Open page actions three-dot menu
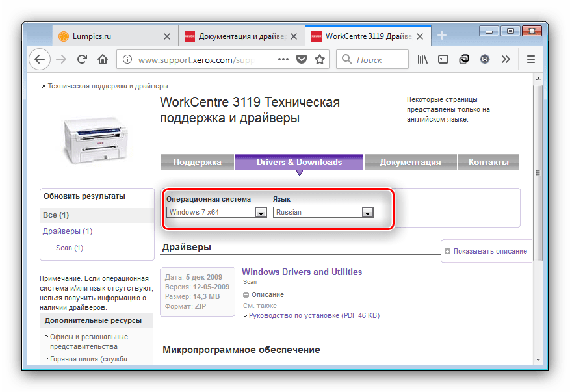The image size is (570, 392). [283, 59]
